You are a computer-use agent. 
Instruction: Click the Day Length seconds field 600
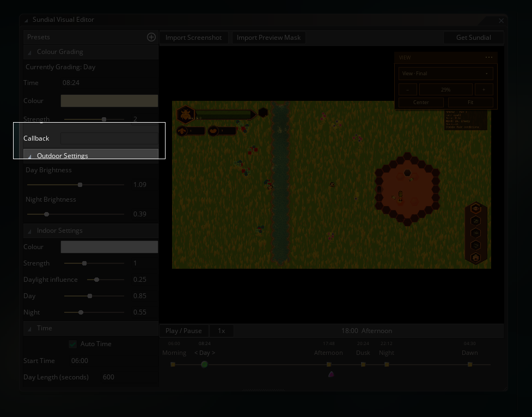[129, 377]
